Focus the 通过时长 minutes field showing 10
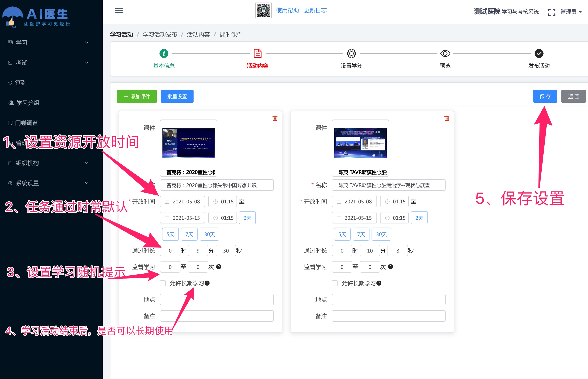Image resolution: width=588 pixels, height=379 pixels. (x=370, y=250)
